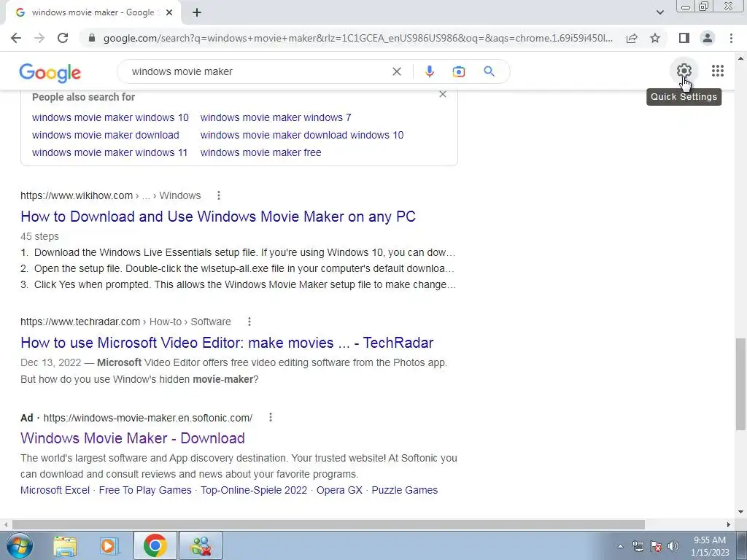Click the volume speaker tray icon
Viewport: 747px width, 560px height.
click(673, 546)
